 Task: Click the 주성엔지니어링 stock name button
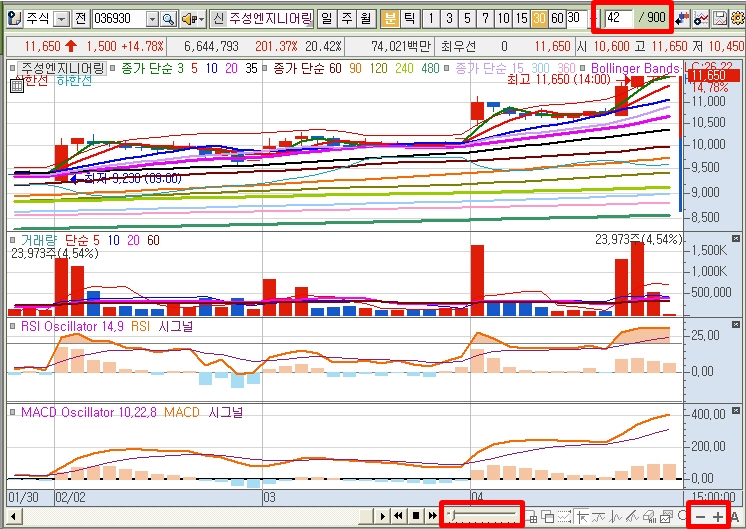269,19
